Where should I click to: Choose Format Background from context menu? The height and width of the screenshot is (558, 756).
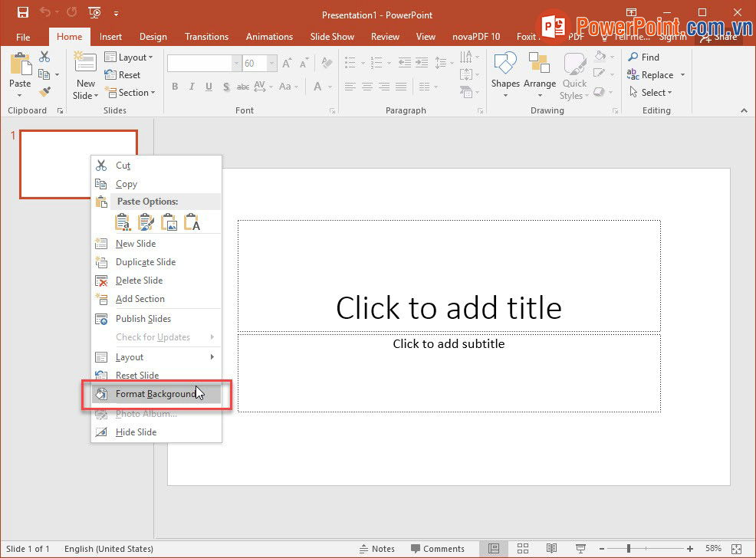click(156, 394)
